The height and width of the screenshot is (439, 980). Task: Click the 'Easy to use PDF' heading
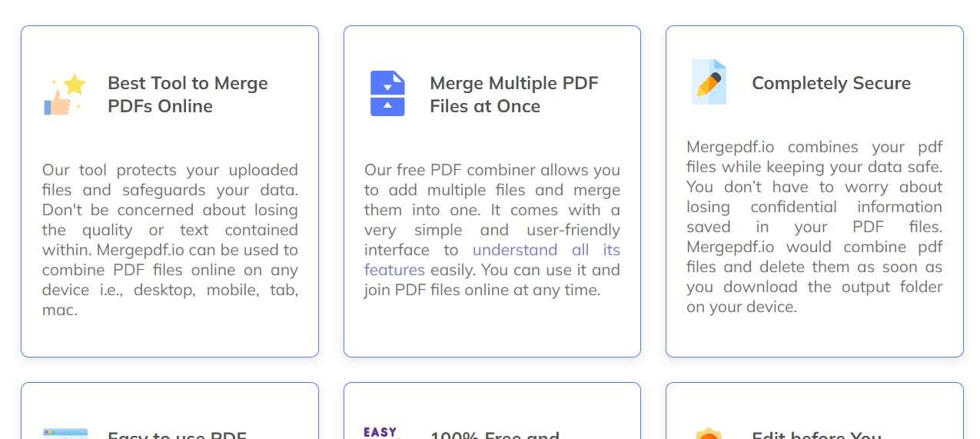pos(177,434)
